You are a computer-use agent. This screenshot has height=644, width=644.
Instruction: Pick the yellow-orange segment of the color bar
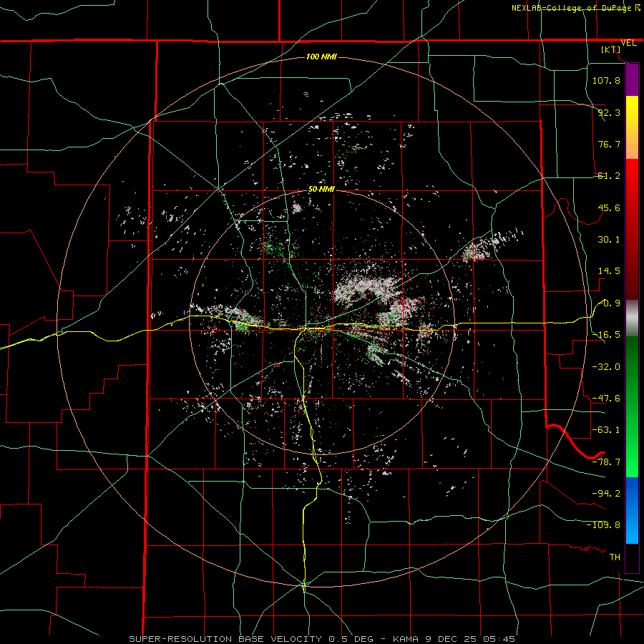[632, 127]
